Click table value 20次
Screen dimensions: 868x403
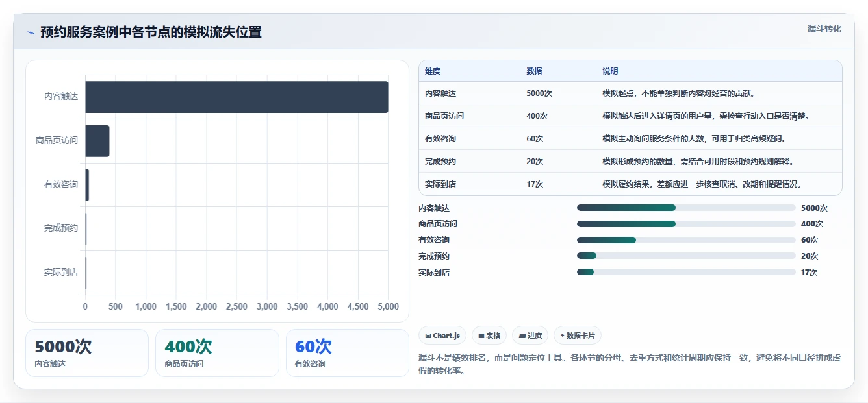pyautogui.click(x=535, y=162)
